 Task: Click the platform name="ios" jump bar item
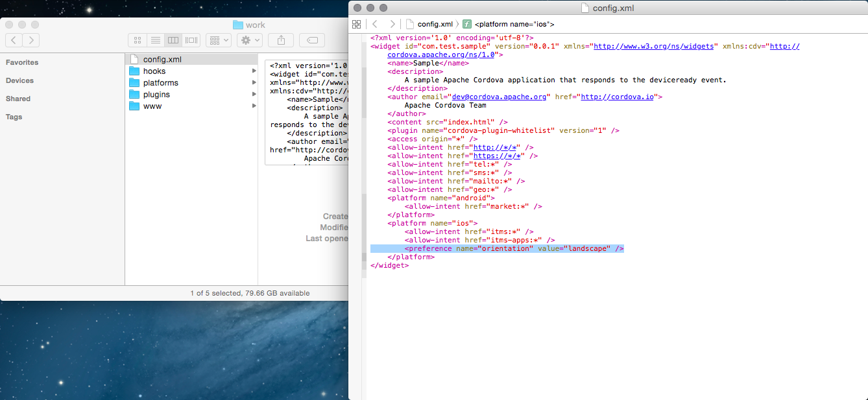point(514,24)
